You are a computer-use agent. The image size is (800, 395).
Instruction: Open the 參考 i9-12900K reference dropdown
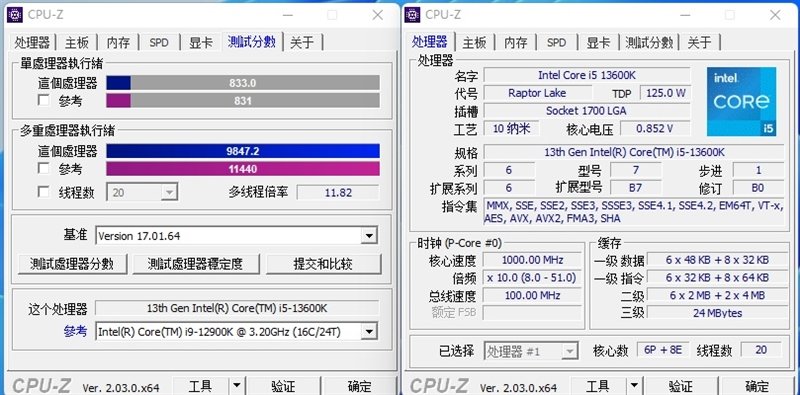point(368,332)
